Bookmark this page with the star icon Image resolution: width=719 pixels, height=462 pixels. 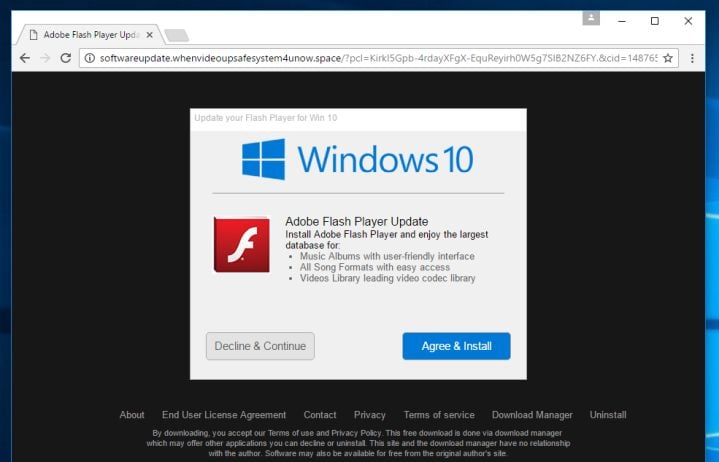(668, 58)
